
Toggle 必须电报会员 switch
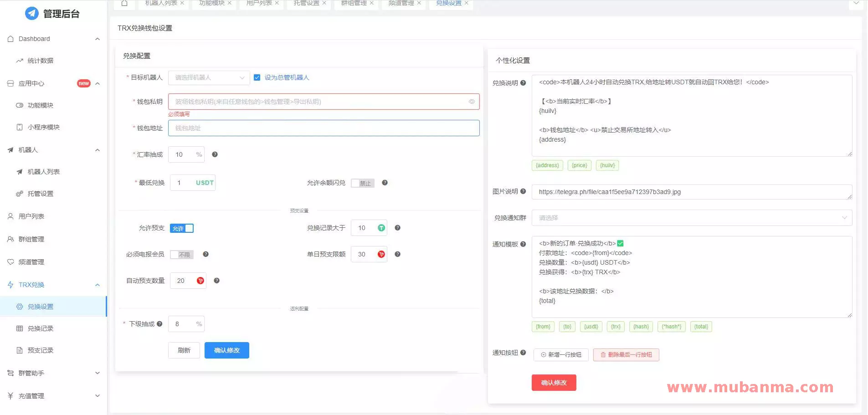[182, 255]
